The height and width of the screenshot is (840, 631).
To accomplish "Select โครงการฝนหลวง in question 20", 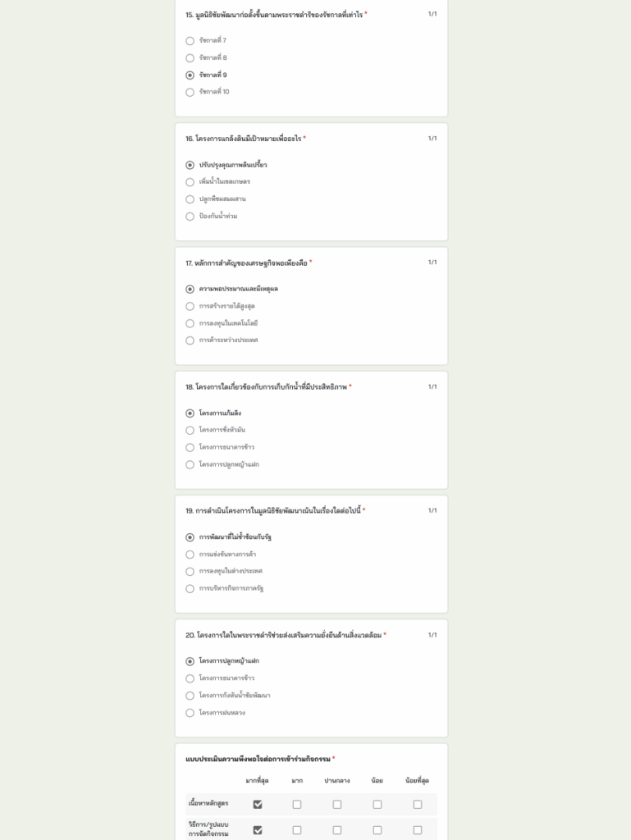I will tap(190, 713).
